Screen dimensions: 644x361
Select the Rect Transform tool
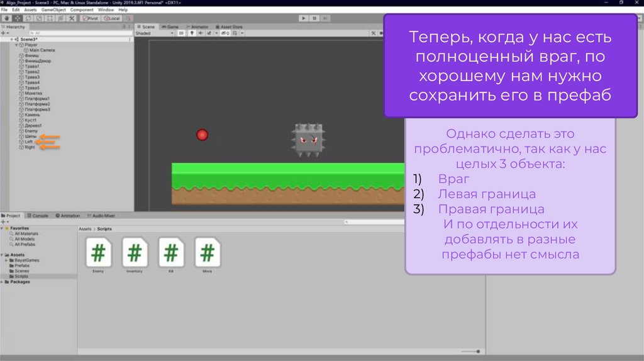tap(50, 18)
